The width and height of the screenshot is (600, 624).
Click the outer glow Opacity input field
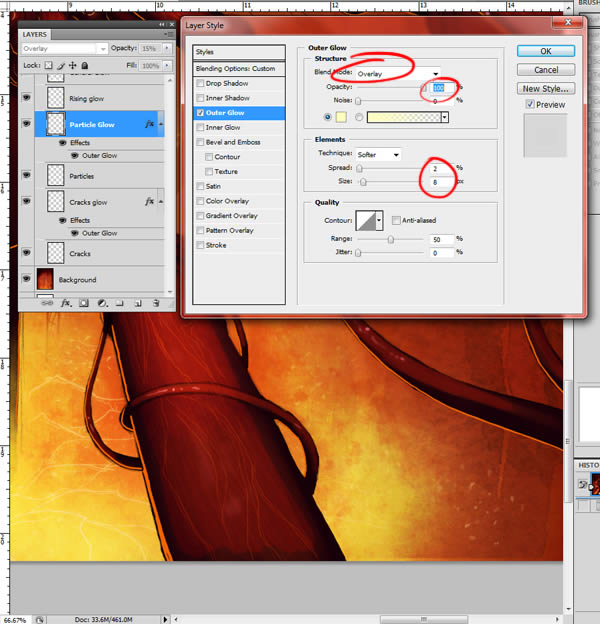tap(443, 88)
